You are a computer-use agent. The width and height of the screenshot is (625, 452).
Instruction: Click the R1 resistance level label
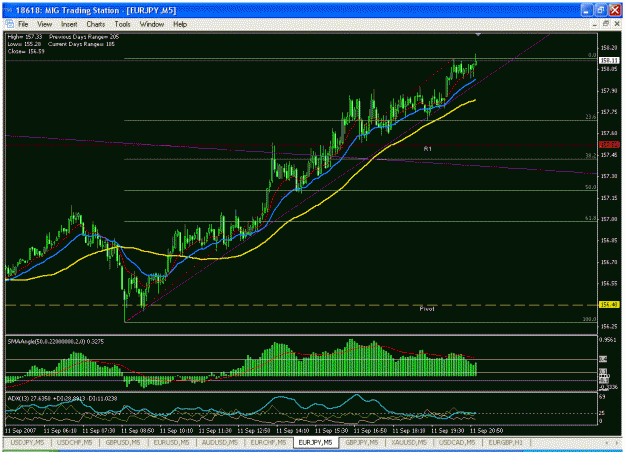point(427,149)
